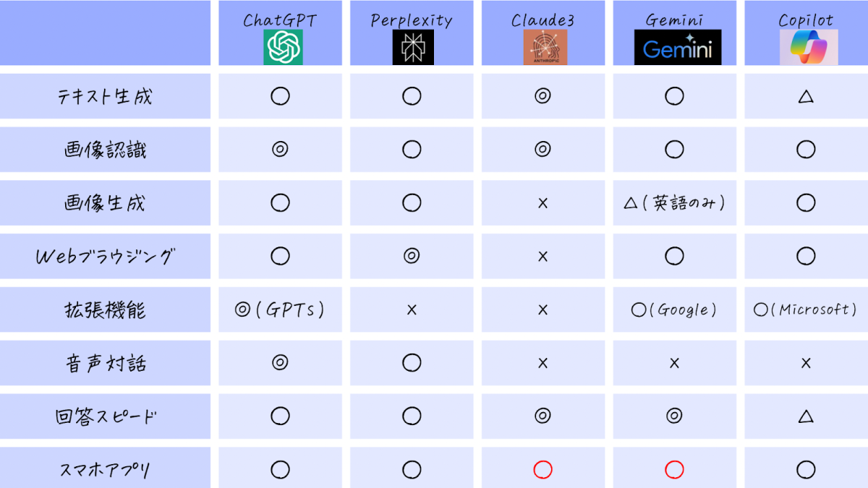Viewport: 868px width, 488px height.
Task: Click the ChatGPT column header text
Action: (280, 20)
